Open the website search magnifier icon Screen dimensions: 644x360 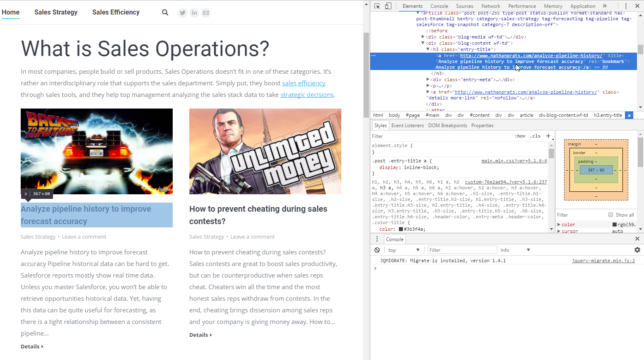click(x=165, y=12)
